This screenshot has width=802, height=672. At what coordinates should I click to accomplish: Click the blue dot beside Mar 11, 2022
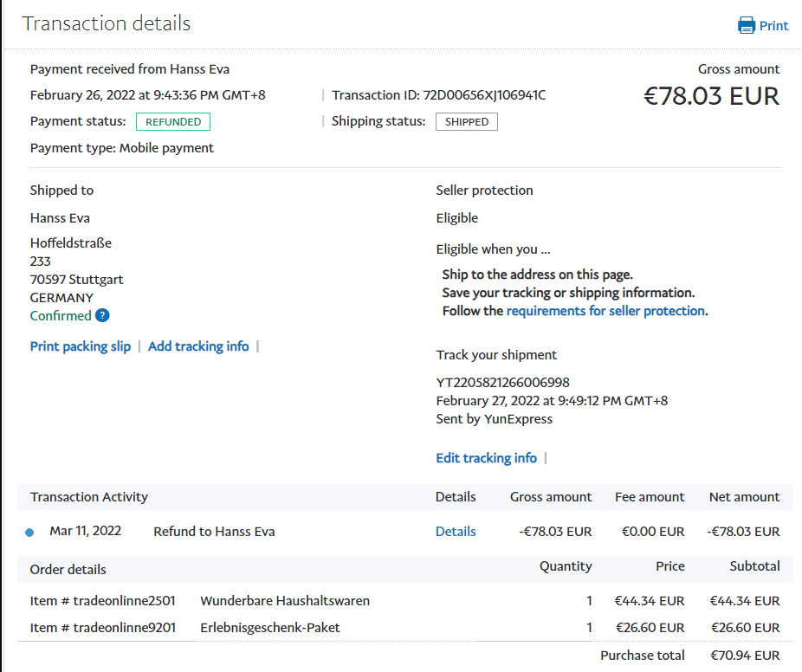(30, 533)
